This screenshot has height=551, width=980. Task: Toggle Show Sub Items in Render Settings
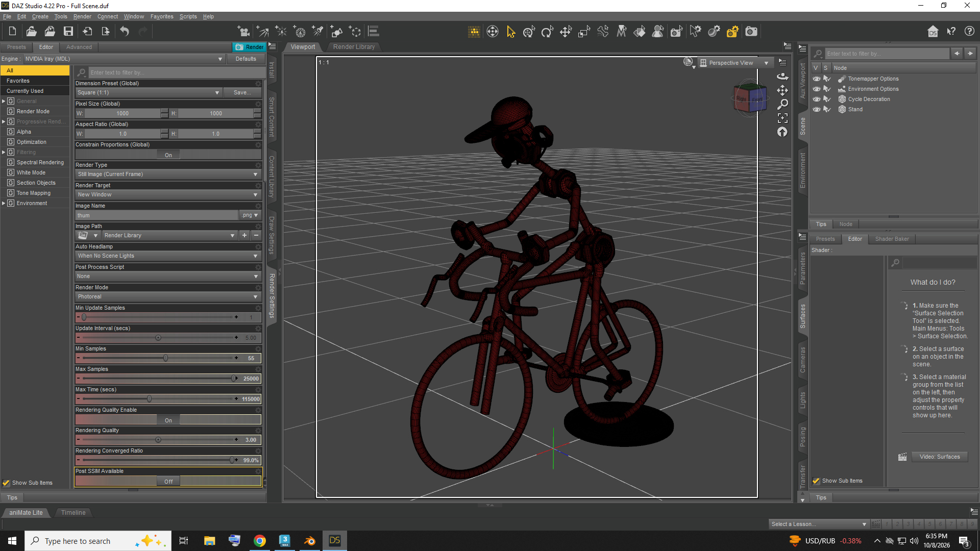coord(6,483)
